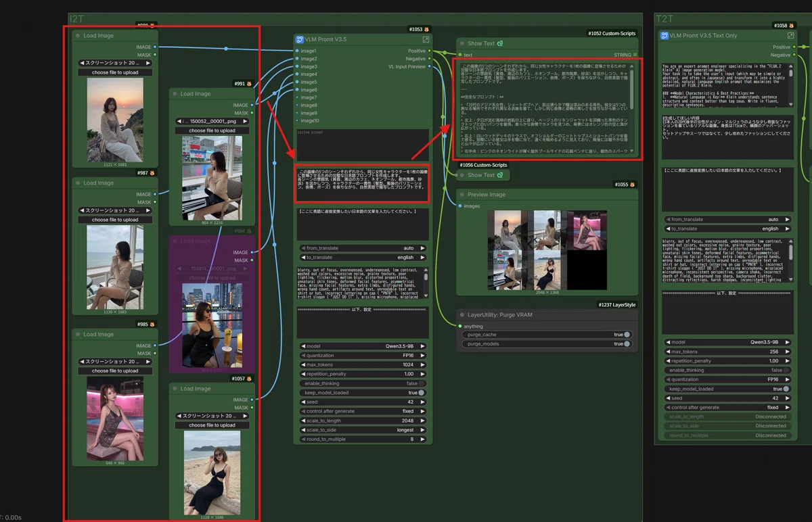Open the pop-out icon on the VLM Promt V3.5 Text Only header
Image resolution: width=812 pixels, height=522 pixels.
click(x=790, y=35)
